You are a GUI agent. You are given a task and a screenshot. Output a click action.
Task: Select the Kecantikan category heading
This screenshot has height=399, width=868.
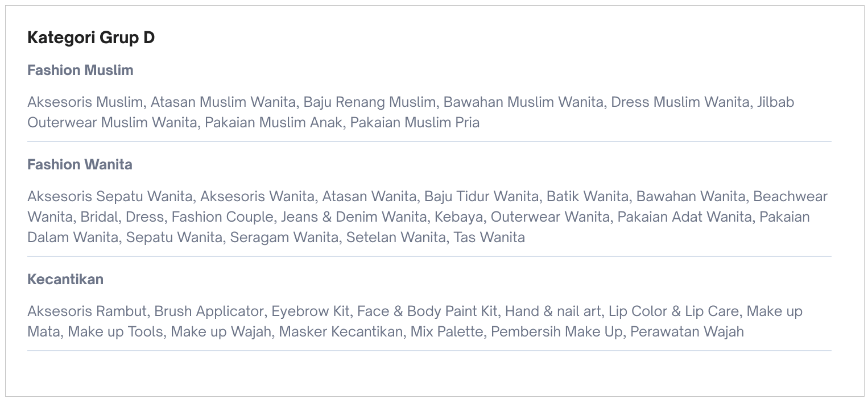(x=65, y=280)
